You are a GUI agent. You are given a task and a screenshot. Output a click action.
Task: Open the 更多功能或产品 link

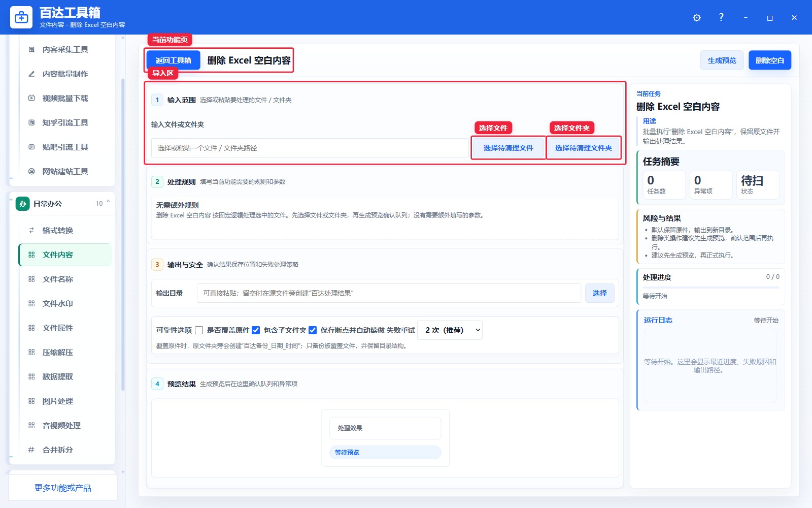pos(63,488)
